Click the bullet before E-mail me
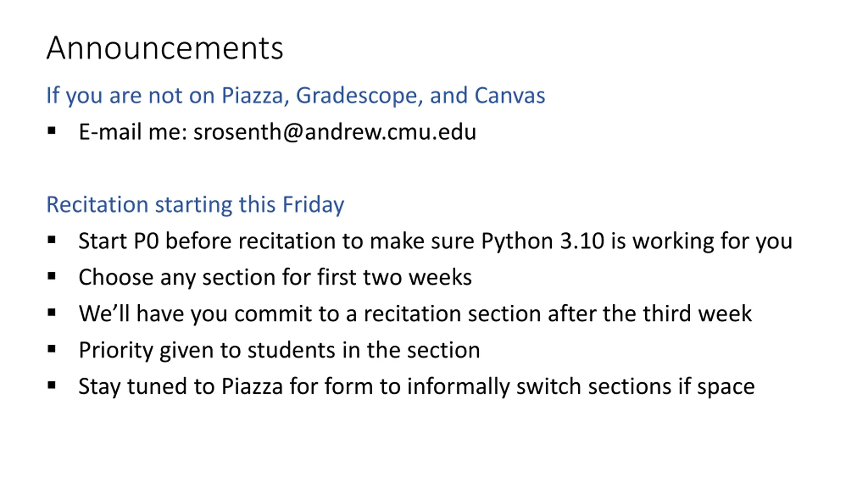 point(52,130)
